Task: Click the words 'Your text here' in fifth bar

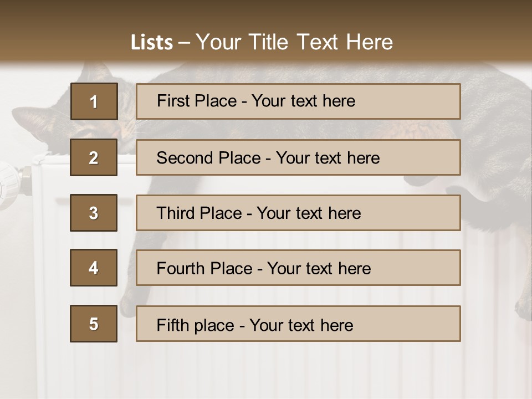Action: tap(301, 325)
